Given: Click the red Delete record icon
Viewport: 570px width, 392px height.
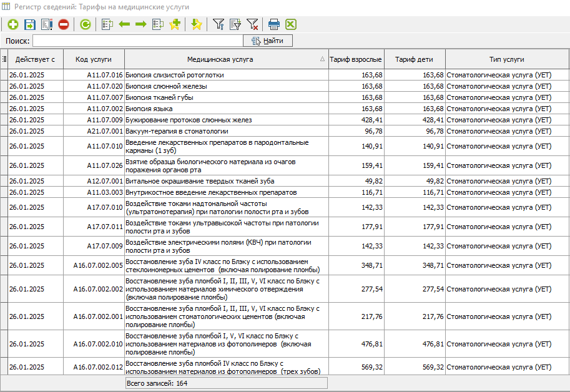Looking at the screenshot, I should point(64,24).
